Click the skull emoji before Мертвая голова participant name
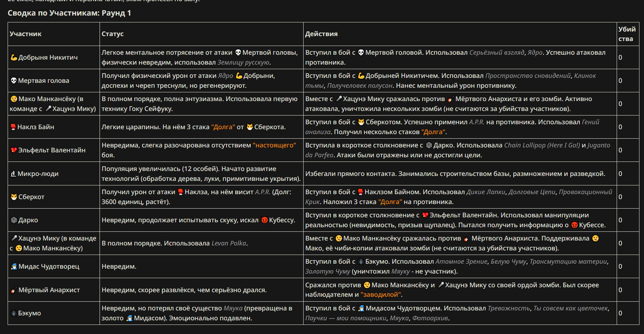 pos(14,81)
